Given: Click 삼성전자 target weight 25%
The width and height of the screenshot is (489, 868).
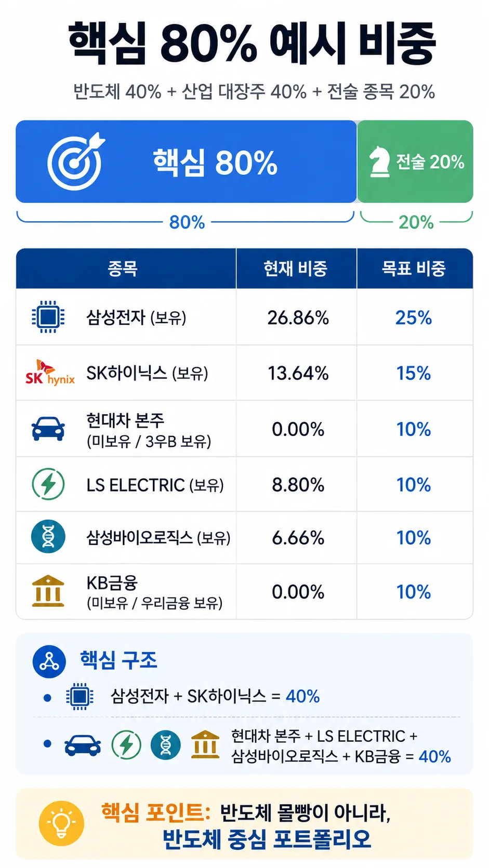Looking at the screenshot, I should tap(414, 317).
